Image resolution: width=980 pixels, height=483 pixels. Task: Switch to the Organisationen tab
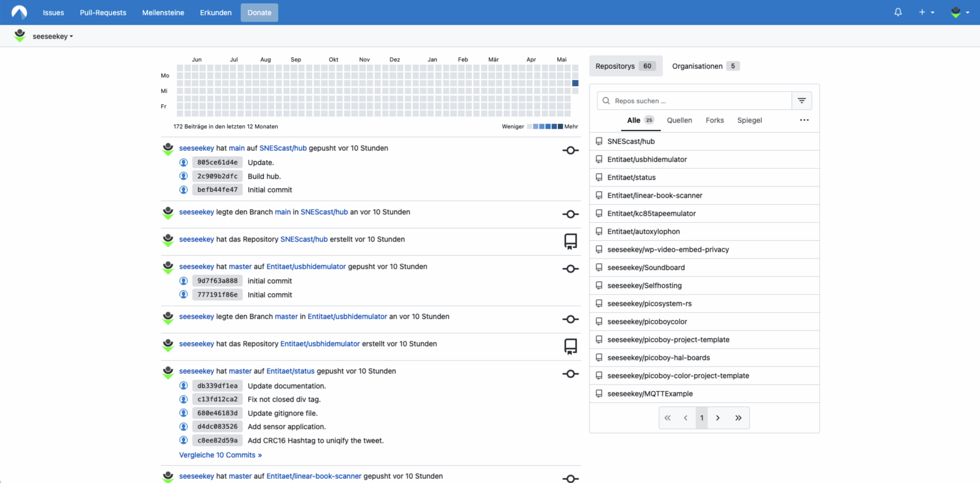705,66
